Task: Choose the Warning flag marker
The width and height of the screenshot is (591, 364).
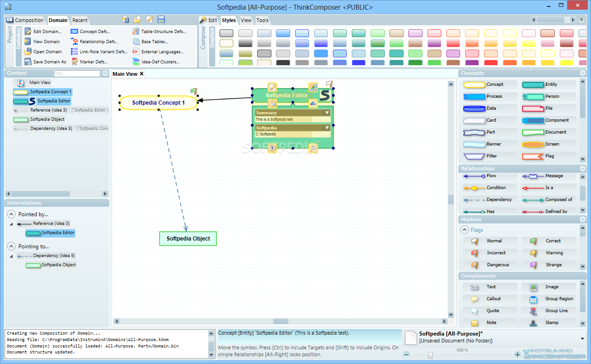Action: (x=548, y=253)
